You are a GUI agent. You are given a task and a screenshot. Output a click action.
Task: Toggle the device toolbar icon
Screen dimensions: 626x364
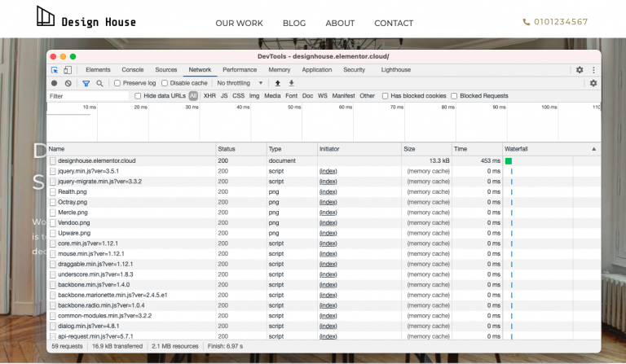coord(67,70)
